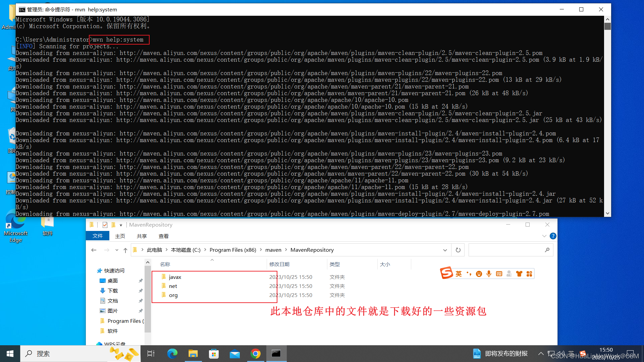
Task: Open the File tab in Explorer
Action: coord(98,236)
